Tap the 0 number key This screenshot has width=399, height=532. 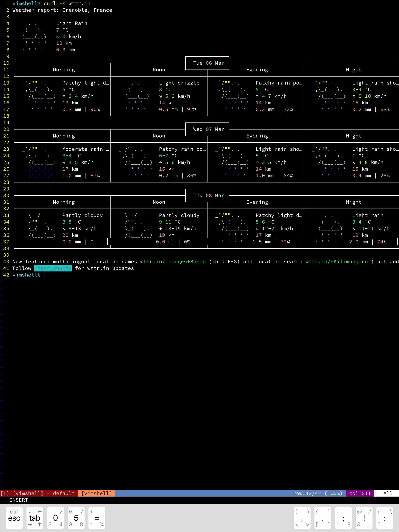coord(55,518)
